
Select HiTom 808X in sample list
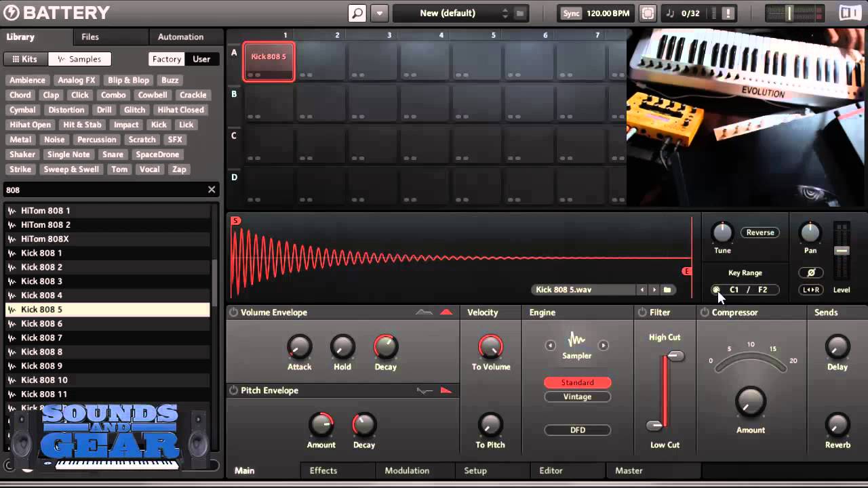click(x=108, y=239)
